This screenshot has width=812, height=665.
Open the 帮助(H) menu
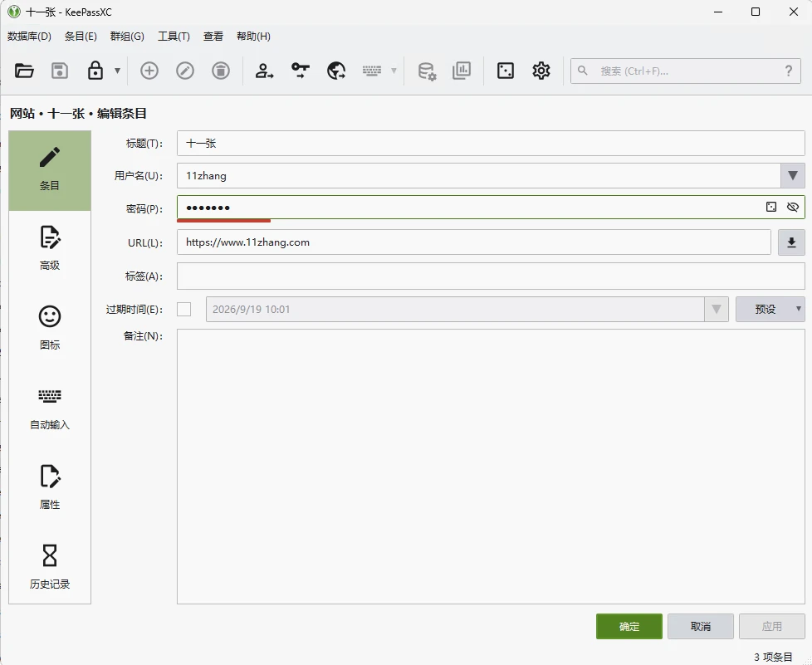254,37
